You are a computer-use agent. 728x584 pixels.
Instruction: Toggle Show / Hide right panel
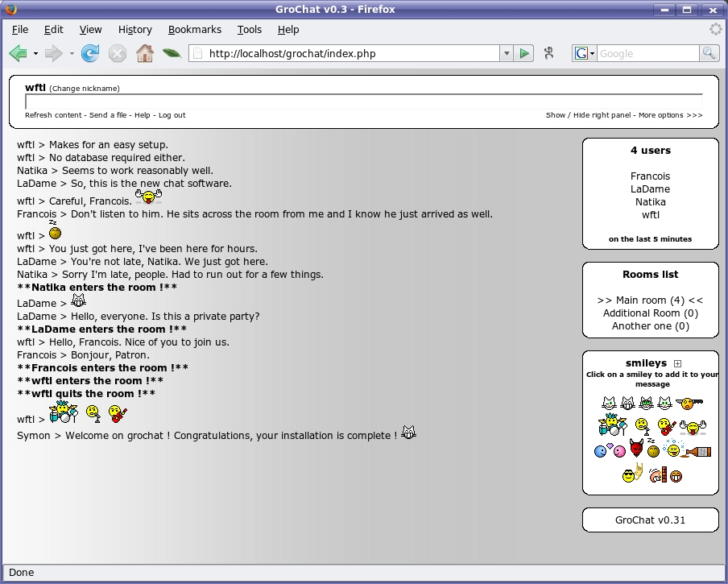coord(589,115)
